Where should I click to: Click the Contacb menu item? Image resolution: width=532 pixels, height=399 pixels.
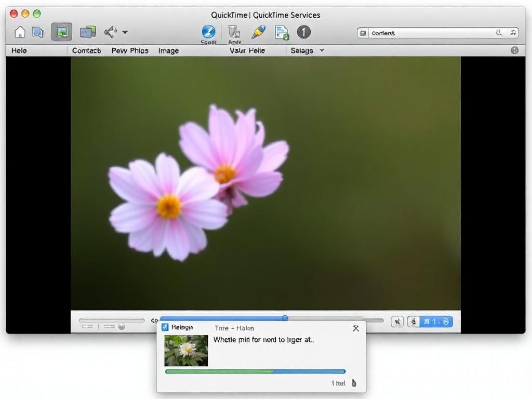[x=86, y=50]
